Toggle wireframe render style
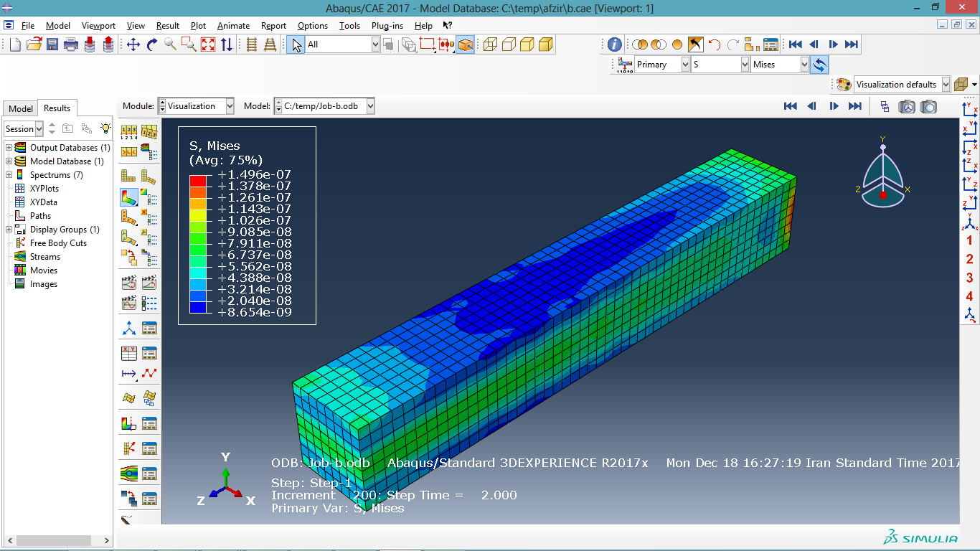Viewport: 980px width, 551px height. pos(490,44)
